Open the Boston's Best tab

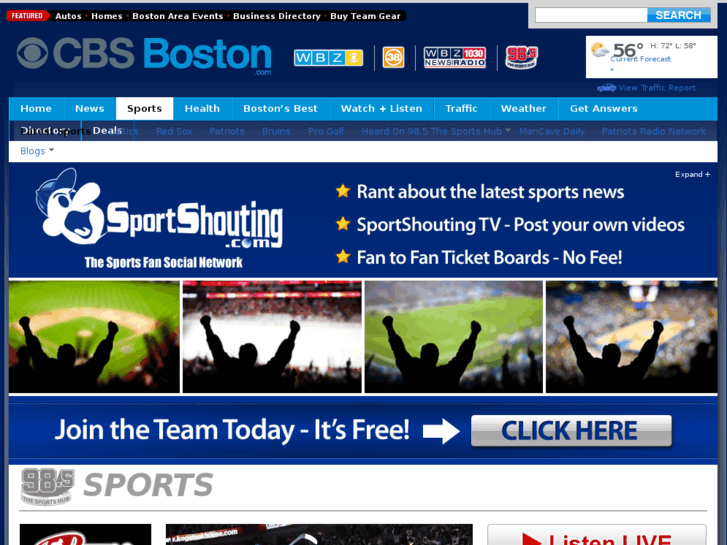280,109
